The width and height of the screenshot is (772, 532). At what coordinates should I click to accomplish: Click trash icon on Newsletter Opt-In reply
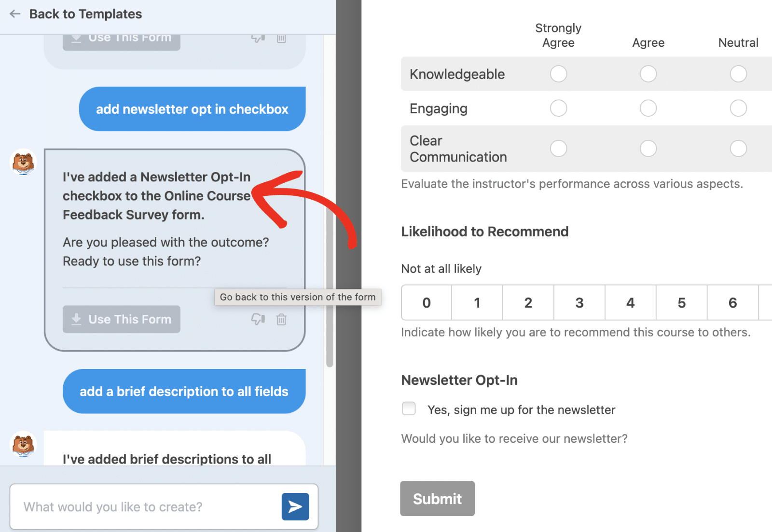pos(281,319)
